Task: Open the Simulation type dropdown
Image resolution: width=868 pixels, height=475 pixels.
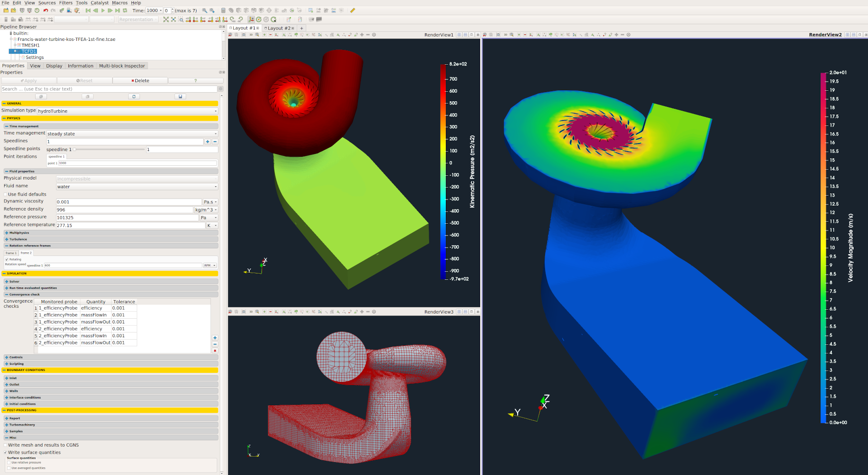Action: 127,111
